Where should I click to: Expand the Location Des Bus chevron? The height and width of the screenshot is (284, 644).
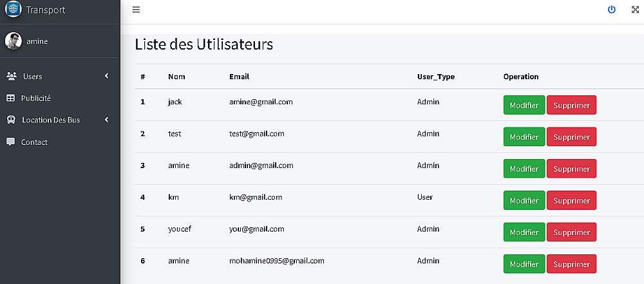pos(106,120)
